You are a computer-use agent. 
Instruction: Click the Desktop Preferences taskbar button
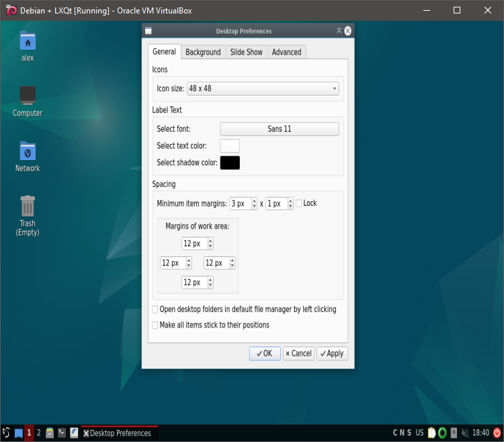coord(120,433)
